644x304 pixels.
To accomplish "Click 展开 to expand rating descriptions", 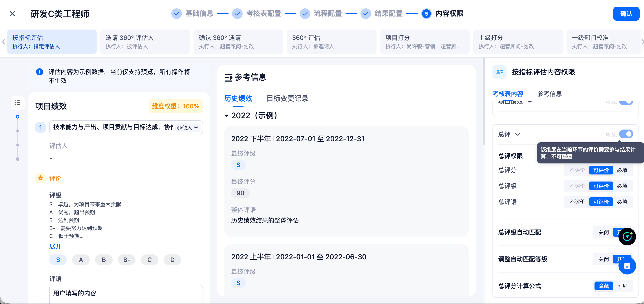I will 55,247.
